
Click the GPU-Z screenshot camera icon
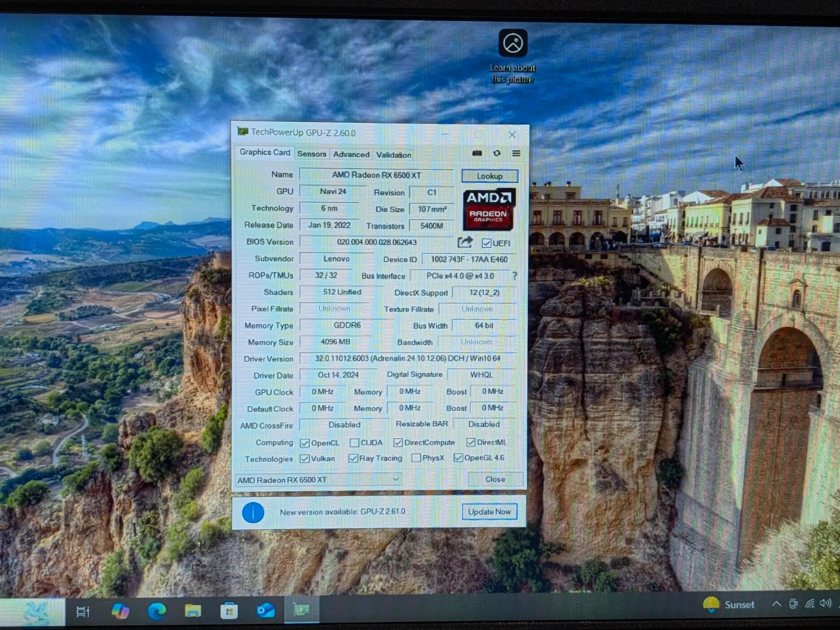(477, 153)
